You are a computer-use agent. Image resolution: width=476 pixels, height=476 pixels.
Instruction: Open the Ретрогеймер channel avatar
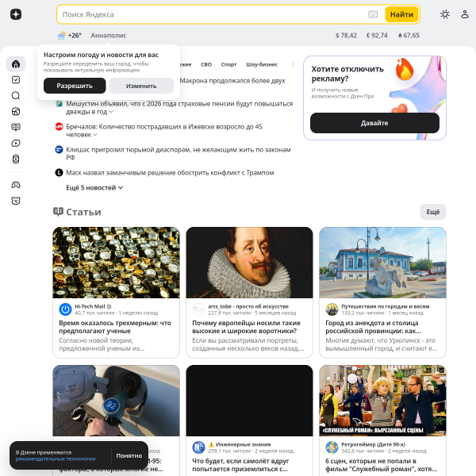pos(332,447)
